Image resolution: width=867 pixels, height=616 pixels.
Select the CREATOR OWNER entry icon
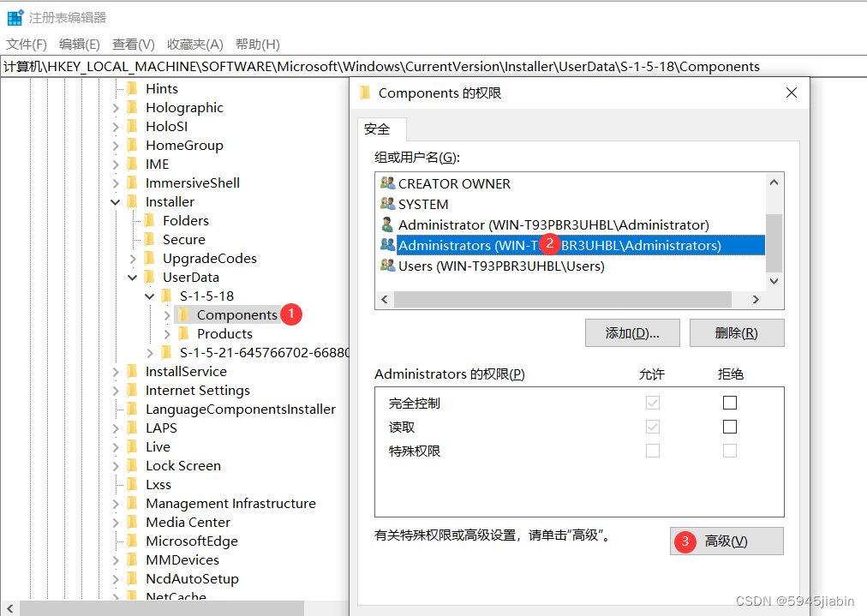pos(387,183)
